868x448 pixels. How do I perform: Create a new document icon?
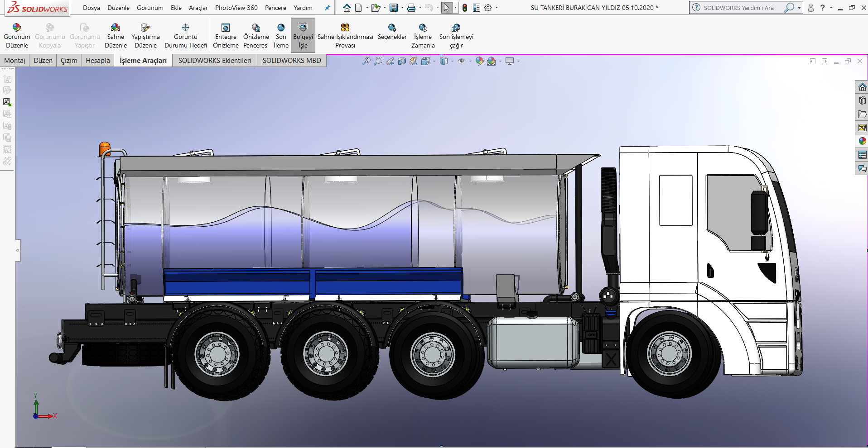point(358,8)
